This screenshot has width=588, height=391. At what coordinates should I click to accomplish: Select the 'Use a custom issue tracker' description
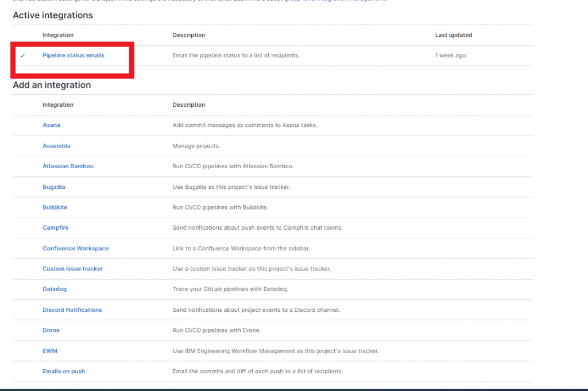[252, 268]
